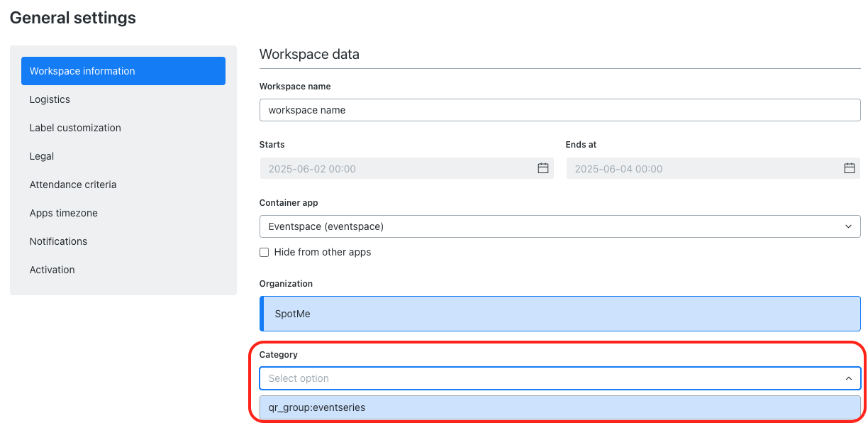Select the Workspace information tab

(82, 71)
